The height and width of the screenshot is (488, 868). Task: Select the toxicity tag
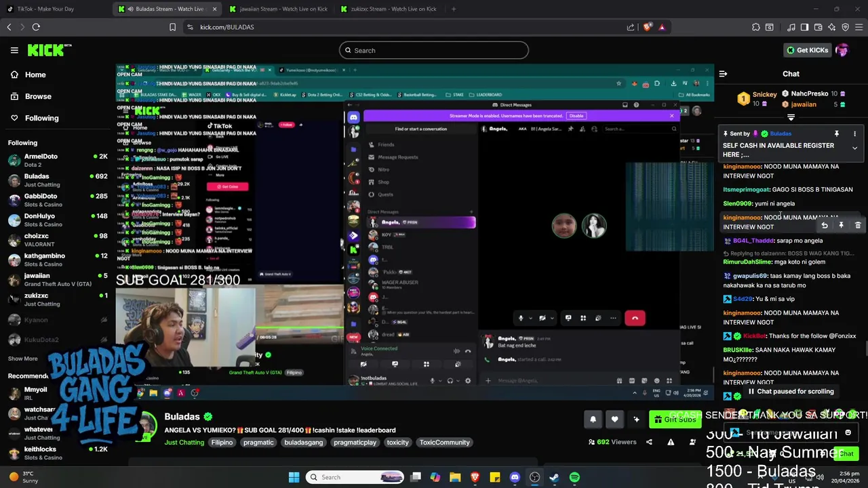(397, 442)
